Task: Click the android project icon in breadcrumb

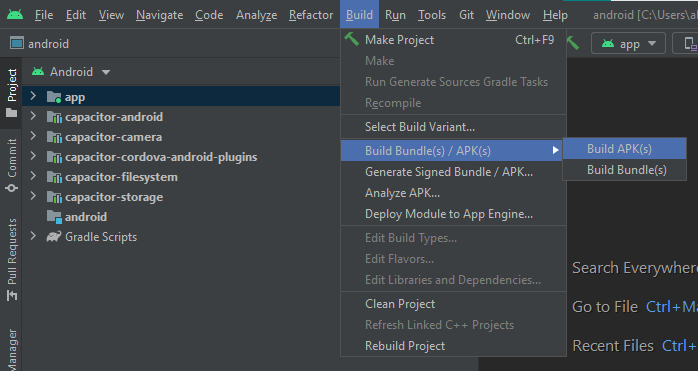Action: click(x=17, y=43)
